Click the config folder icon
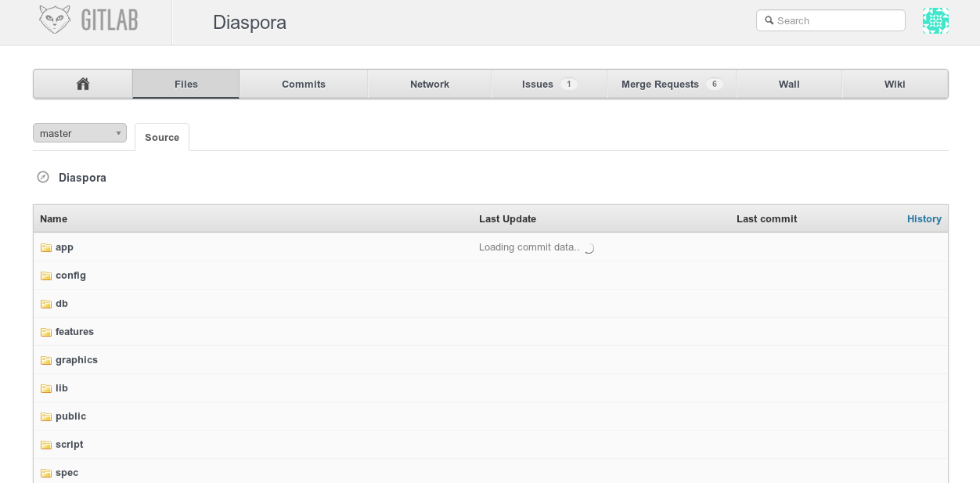This screenshot has width=980, height=483. click(46, 276)
